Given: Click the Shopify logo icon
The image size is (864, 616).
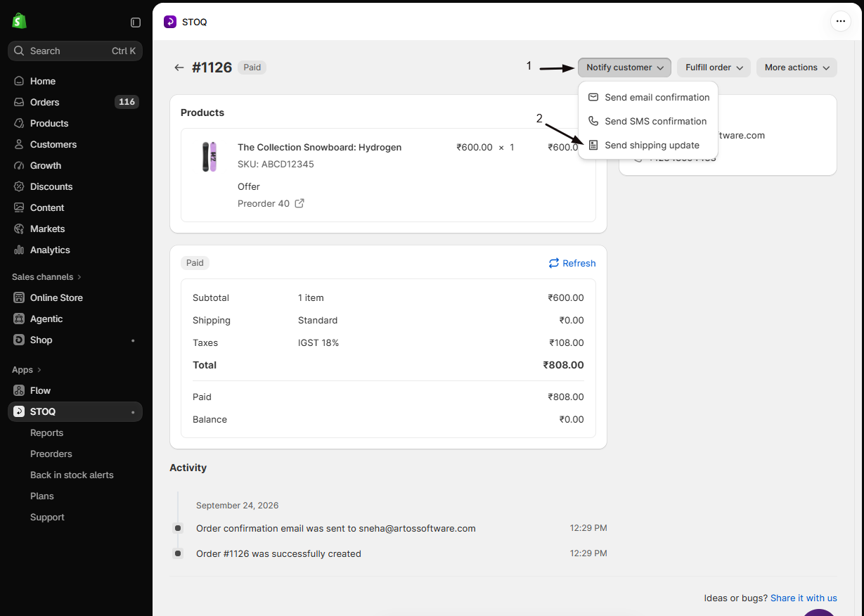Looking at the screenshot, I should point(19,21).
